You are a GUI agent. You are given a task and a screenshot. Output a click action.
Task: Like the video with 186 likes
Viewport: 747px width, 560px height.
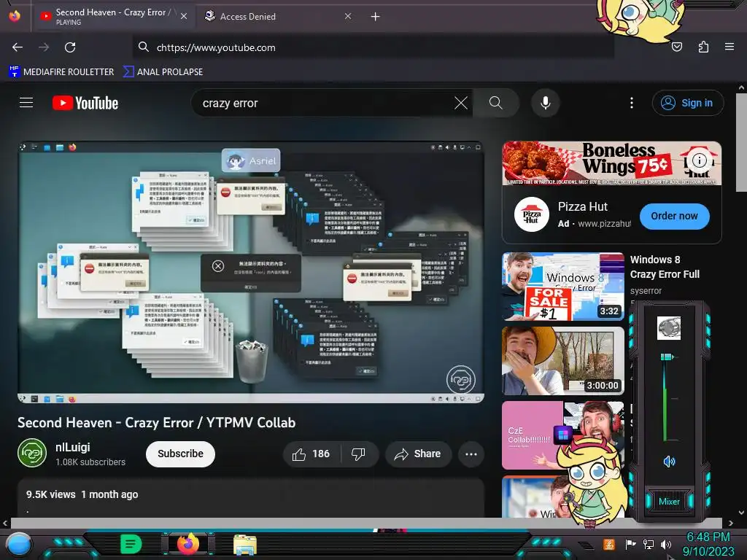click(311, 454)
